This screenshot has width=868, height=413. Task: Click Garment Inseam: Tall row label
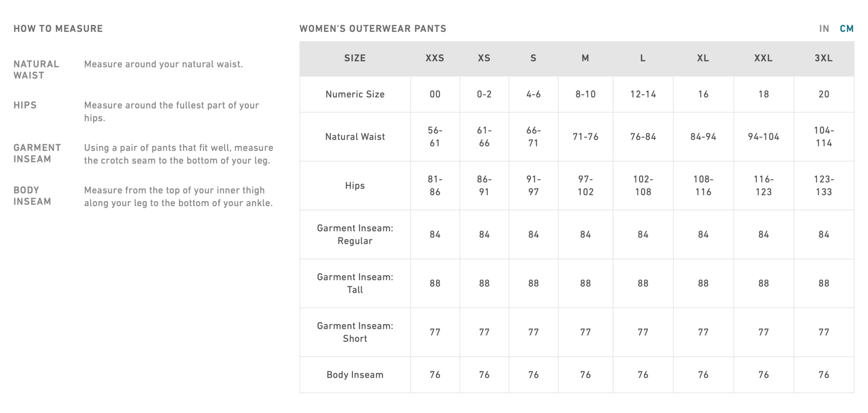[355, 283]
